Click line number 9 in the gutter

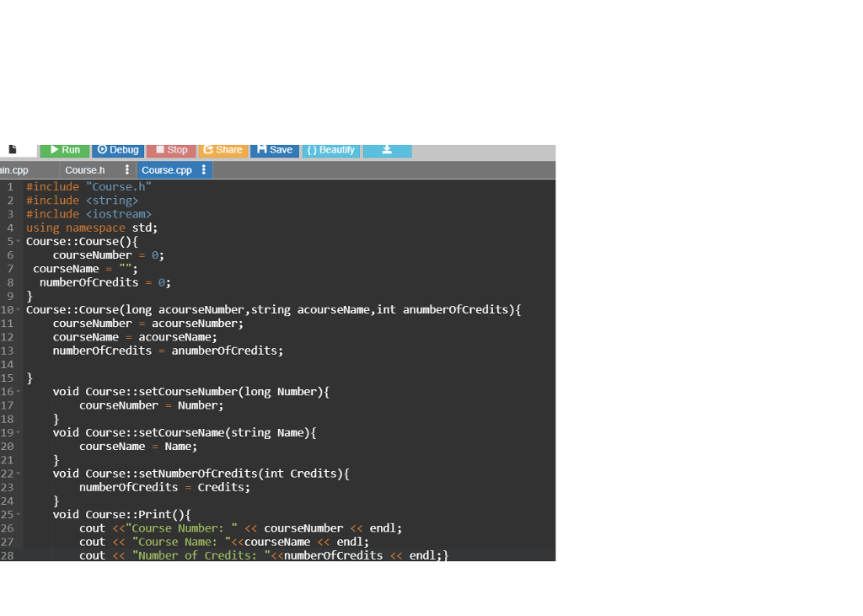tap(10, 296)
